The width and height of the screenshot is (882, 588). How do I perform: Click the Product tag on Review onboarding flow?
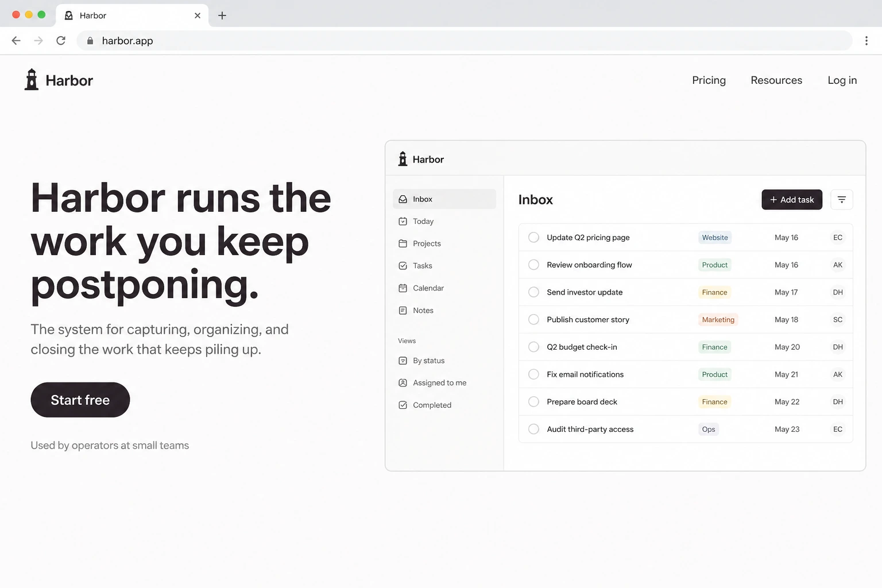(715, 265)
